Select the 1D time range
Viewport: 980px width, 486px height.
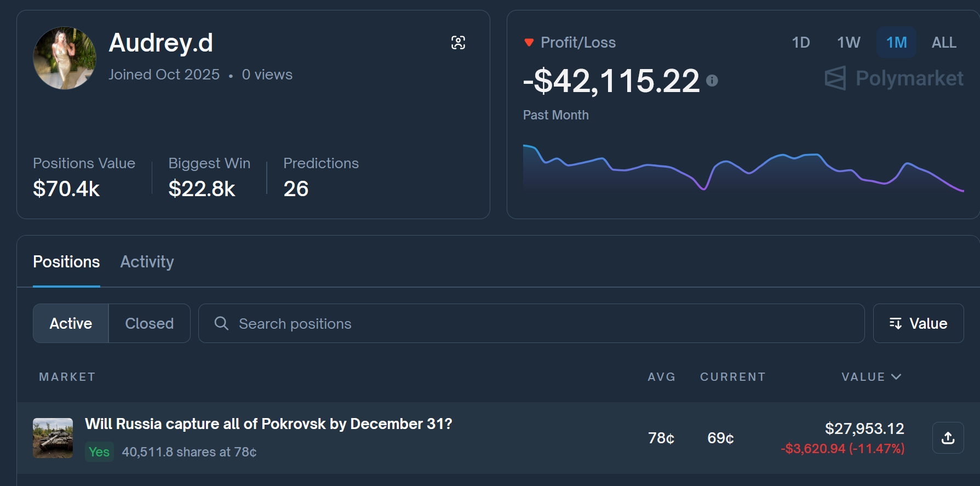801,42
